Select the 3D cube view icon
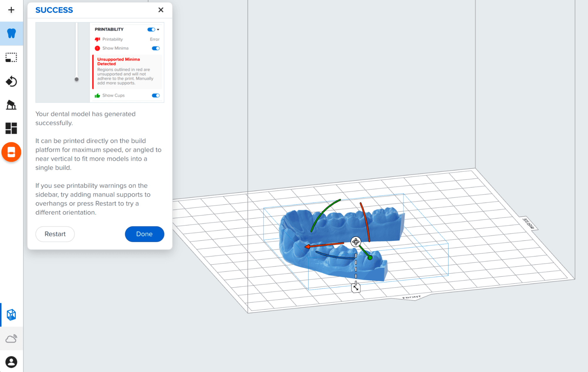The width and height of the screenshot is (588, 372). click(x=11, y=315)
